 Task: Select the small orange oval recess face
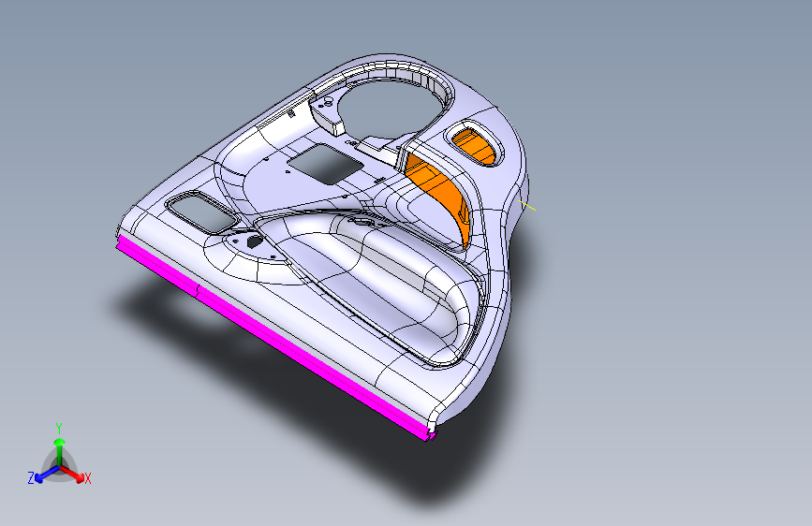473,147
